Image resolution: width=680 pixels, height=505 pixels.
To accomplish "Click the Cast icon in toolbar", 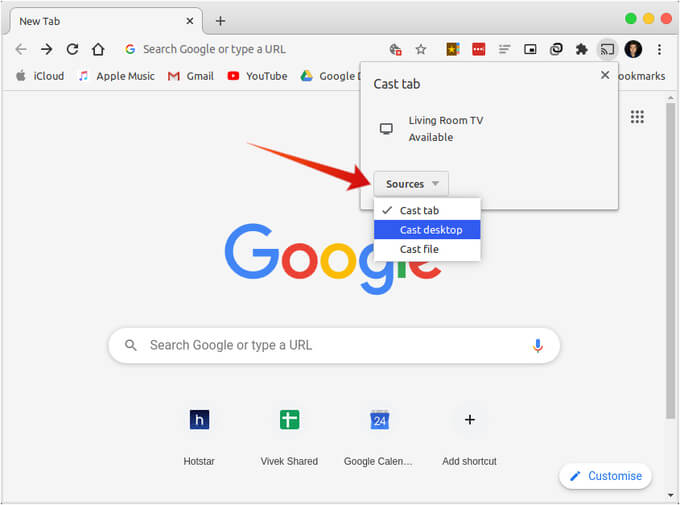I will [607, 49].
